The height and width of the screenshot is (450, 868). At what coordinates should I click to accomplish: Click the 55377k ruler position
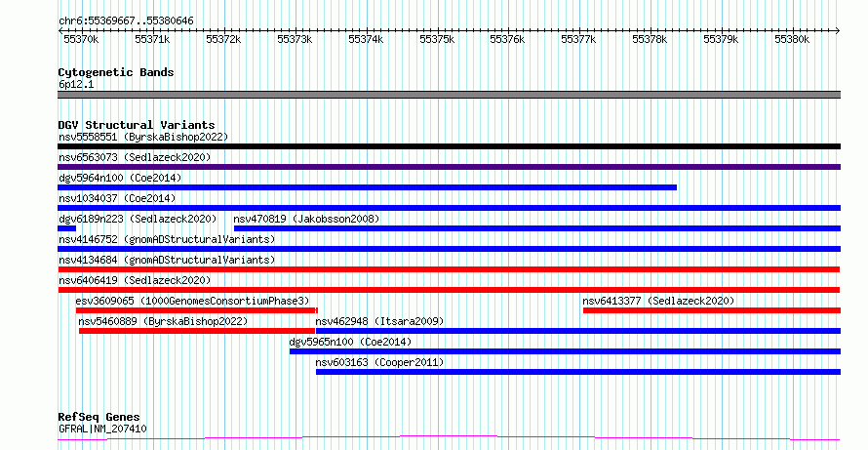click(579, 39)
